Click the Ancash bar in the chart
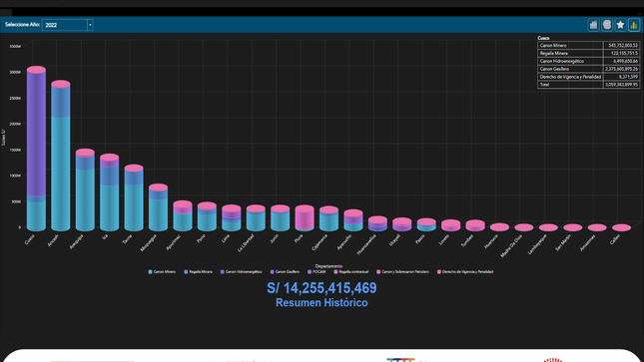 coord(61,156)
